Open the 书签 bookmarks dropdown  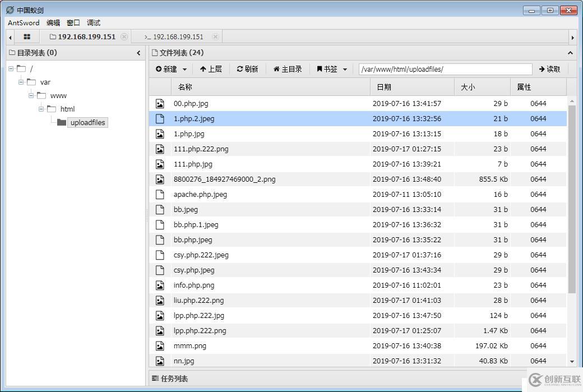332,69
